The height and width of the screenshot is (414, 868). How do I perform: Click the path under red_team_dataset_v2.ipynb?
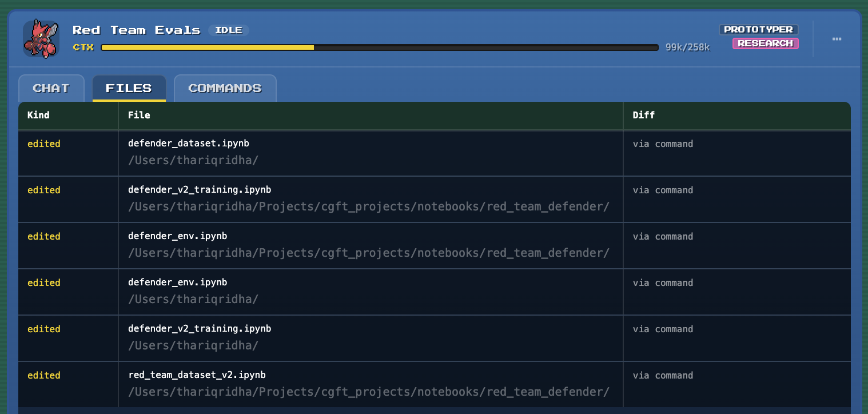click(369, 392)
